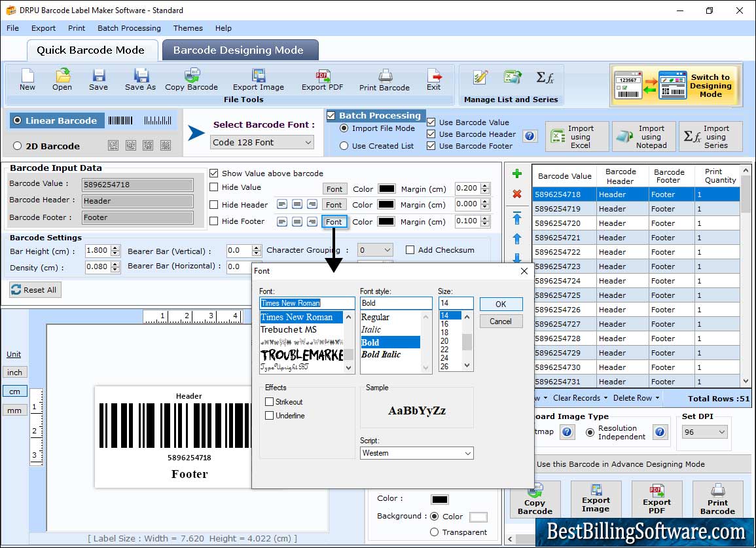Open a file with Open icon
This screenshot has height=548, width=756.
click(62, 80)
